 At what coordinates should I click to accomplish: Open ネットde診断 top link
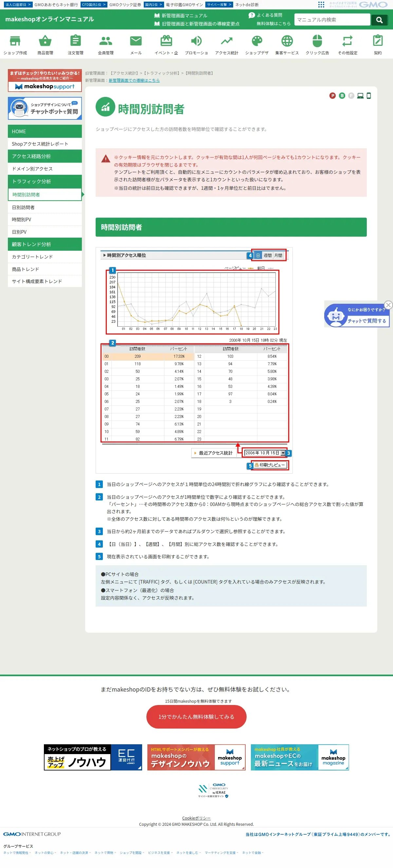[x=247, y=5]
